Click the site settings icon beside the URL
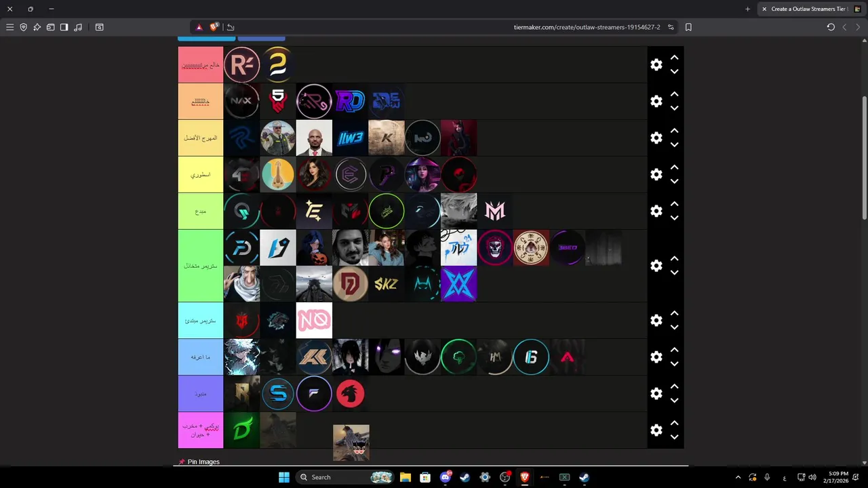The height and width of the screenshot is (488, 868). [x=671, y=27]
